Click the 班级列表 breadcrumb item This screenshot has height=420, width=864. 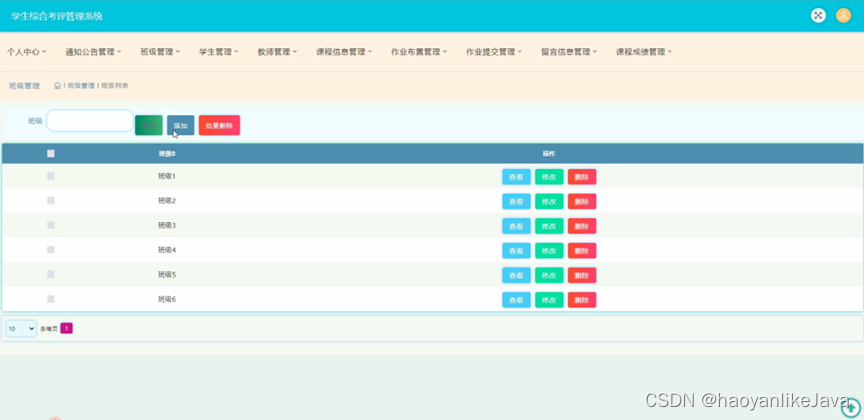coord(115,86)
